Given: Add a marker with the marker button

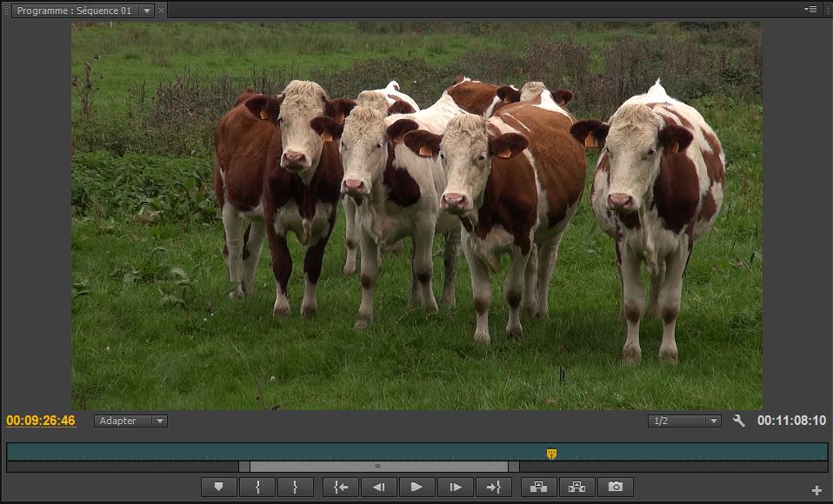Looking at the screenshot, I should click(x=219, y=487).
